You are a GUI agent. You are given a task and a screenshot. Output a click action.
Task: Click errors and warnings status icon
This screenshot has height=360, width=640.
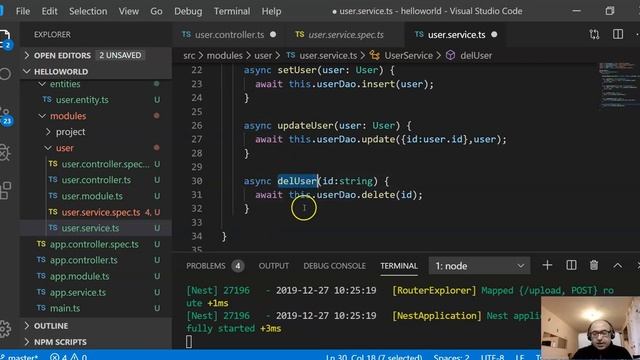tap(68, 357)
